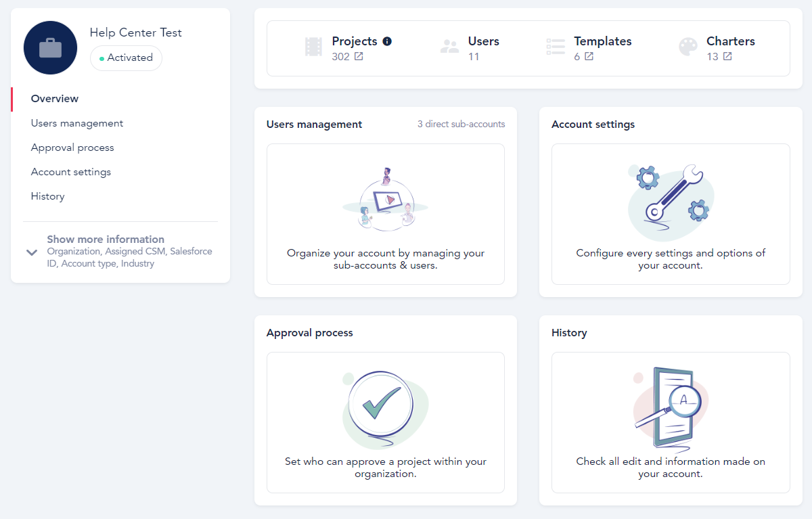
Task: Open Templates external link icon beside 6
Action: (589, 57)
